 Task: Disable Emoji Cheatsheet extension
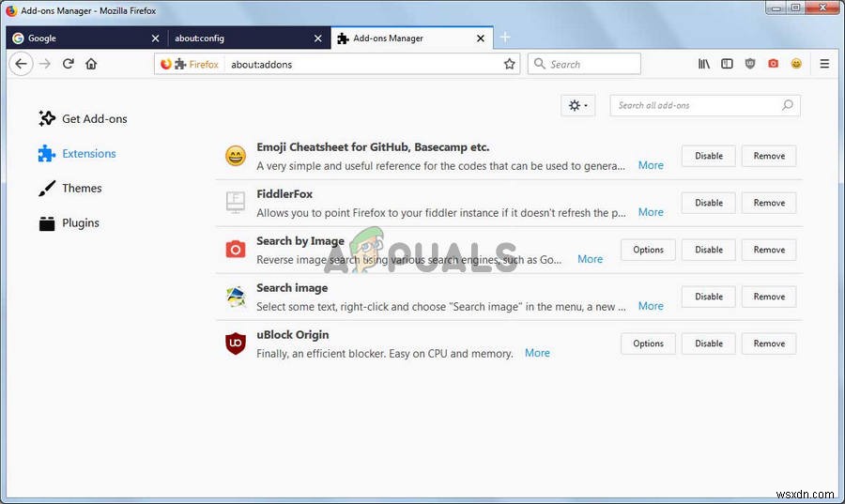point(709,156)
